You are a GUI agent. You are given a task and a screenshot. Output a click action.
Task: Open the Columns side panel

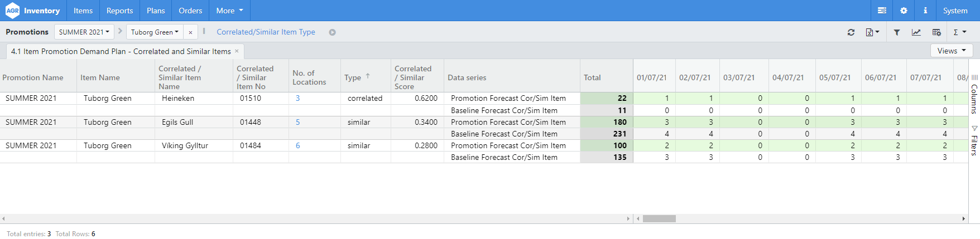pyautogui.click(x=974, y=94)
